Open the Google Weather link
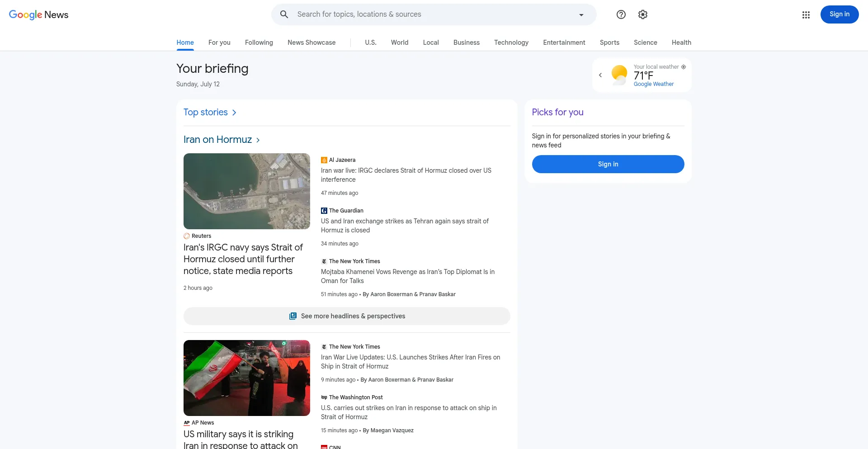The image size is (868, 449). [654, 84]
